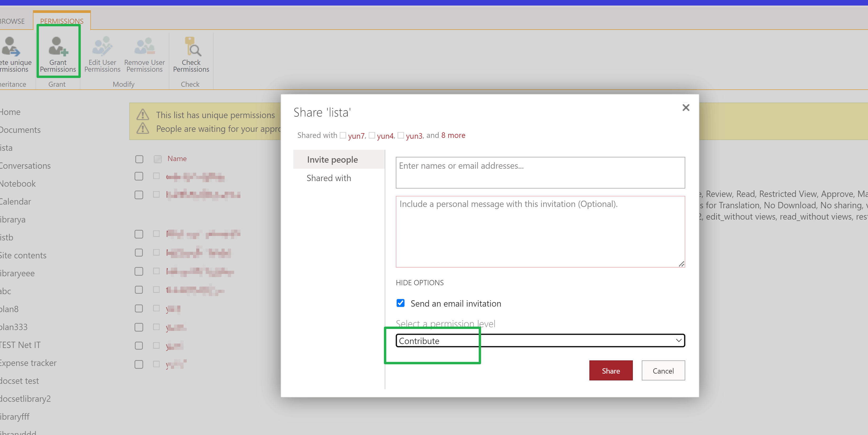Show the 8 more shared users
Image resolution: width=868 pixels, height=435 pixels.
point(453,135)
